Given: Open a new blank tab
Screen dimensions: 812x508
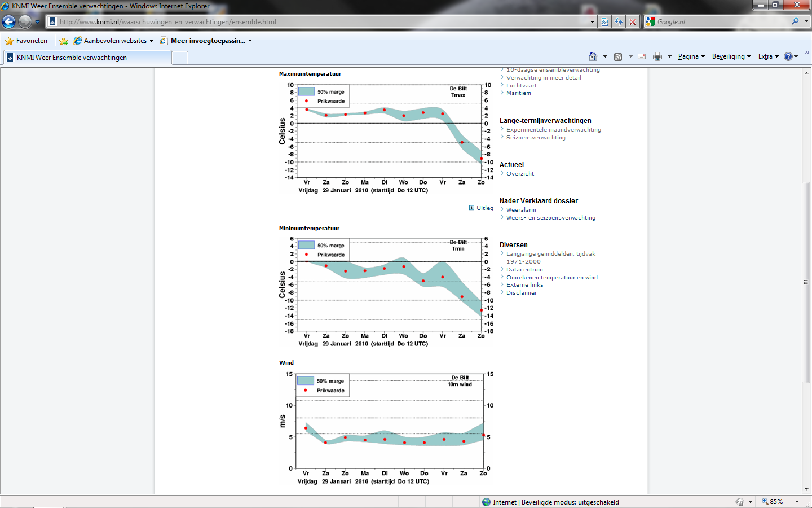Looking at the screenshot, I should pos(180,58).
